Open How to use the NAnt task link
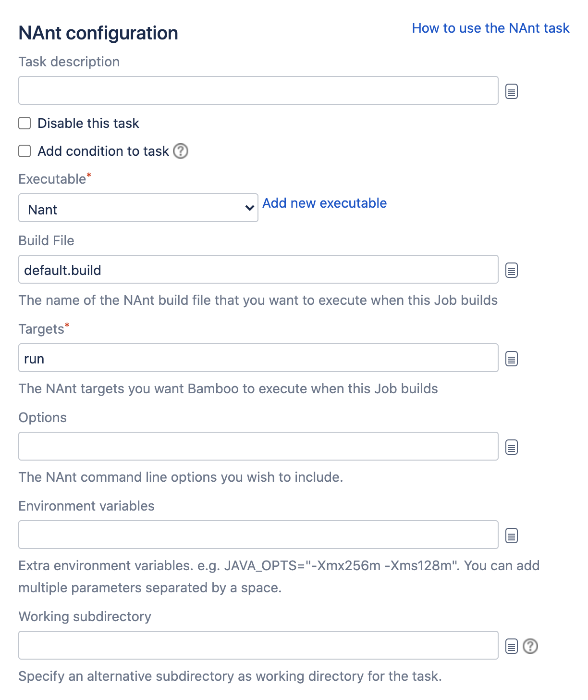588x700 pixels. 490,28
